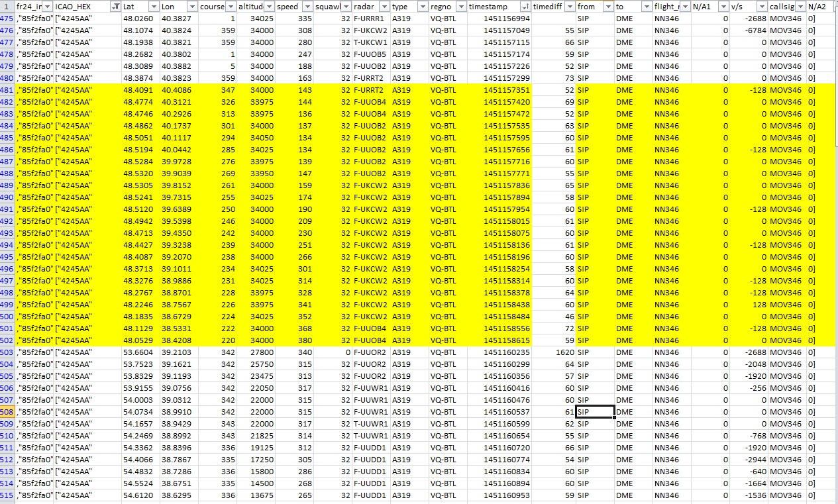
Task: Click the timediff filter dropdown arrow
Action: click(x=570, y=7)
